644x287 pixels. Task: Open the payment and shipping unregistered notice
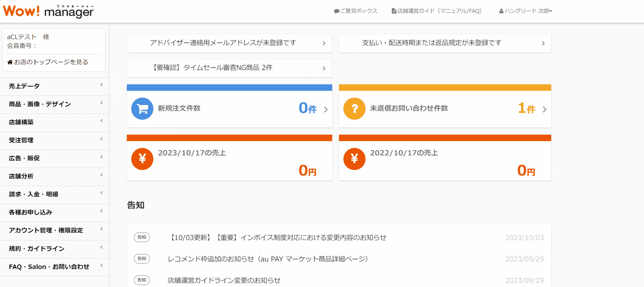click(x=445, y=43)
